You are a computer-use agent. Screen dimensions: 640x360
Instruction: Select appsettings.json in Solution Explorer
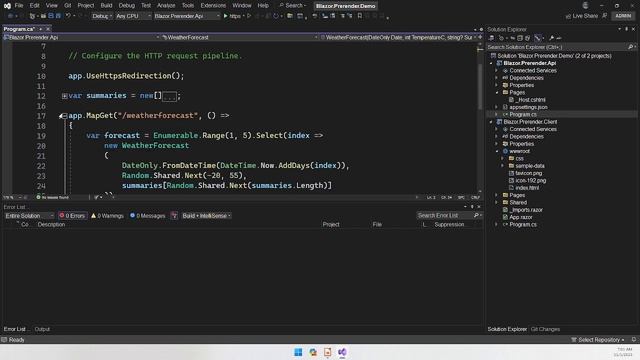point(528,107)
